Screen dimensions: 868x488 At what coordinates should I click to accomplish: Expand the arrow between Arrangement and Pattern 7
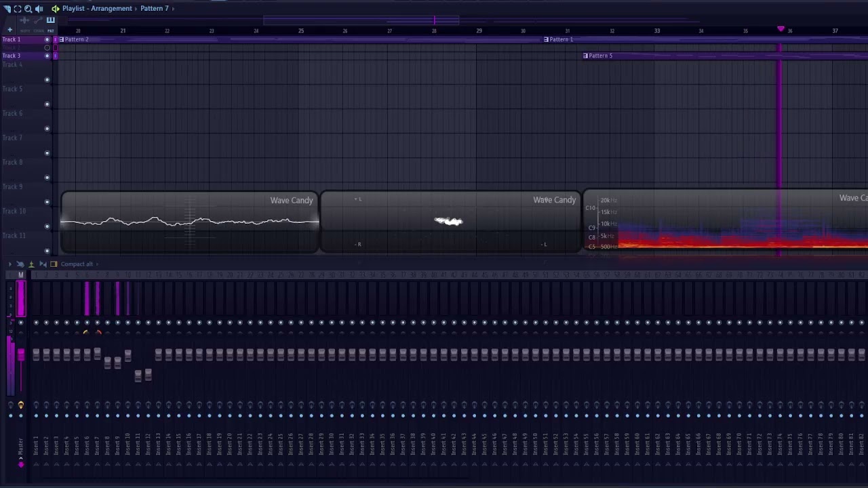(136, 8)
